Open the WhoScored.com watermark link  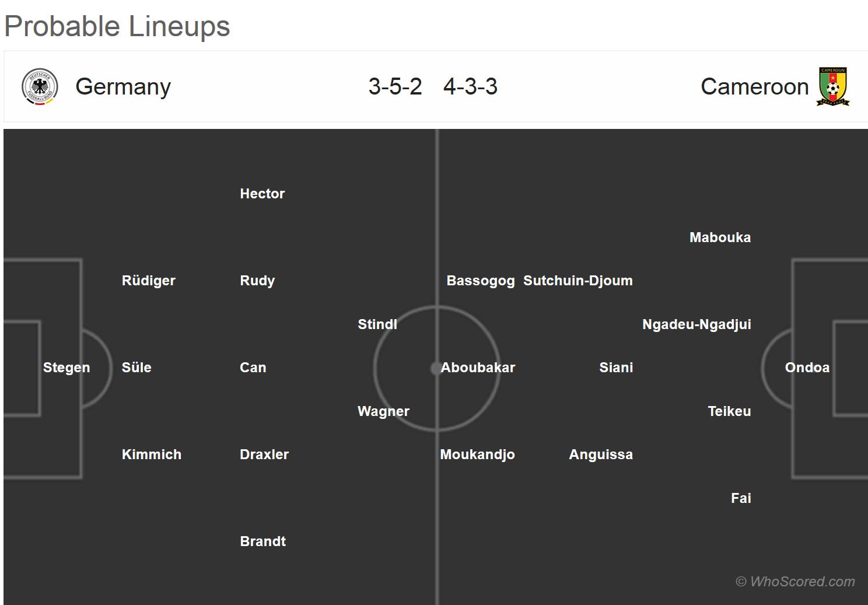(796, 582)
